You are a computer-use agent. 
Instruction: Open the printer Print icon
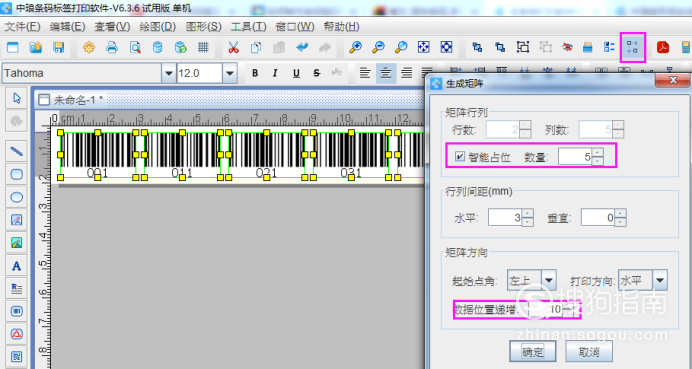112,47
